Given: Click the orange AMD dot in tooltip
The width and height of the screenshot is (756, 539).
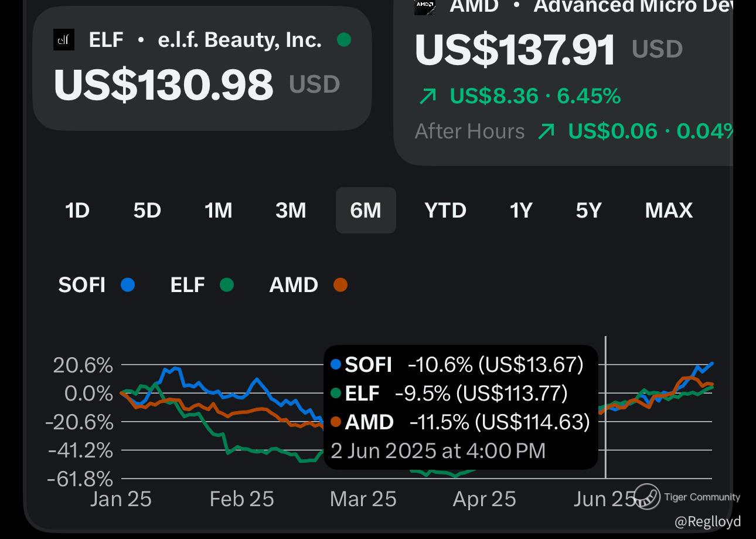Looking at the screenshot, I should point(336,422).
